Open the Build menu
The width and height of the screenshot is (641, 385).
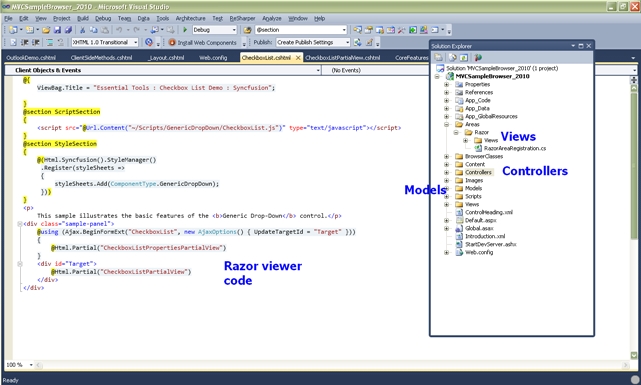83,18
